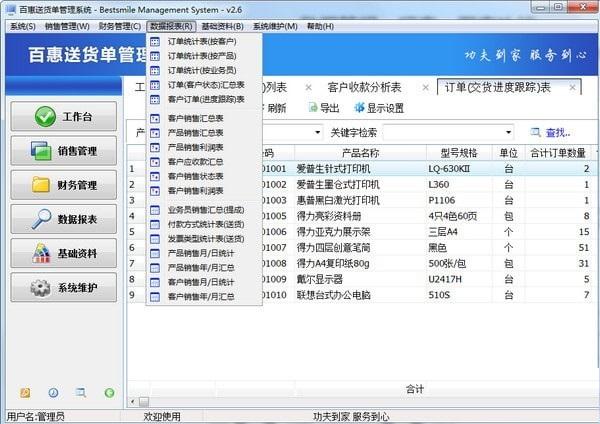Screen dimensions: 600x424
Task: Click 数据报表 magnifier button in sidebar
Action: point(64,219)
